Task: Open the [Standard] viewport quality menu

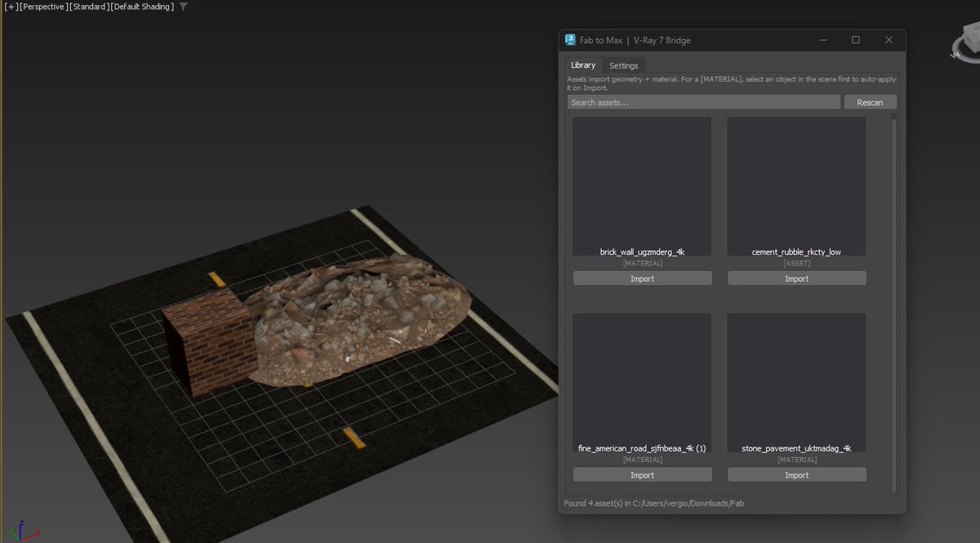Action: [89, 7]
